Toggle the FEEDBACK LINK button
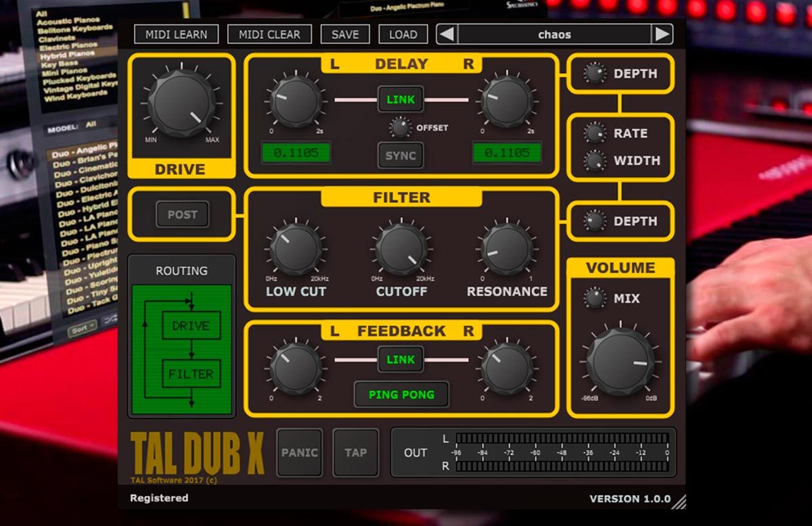The width and height of the screenshot is (812, 526). [401, 360]
